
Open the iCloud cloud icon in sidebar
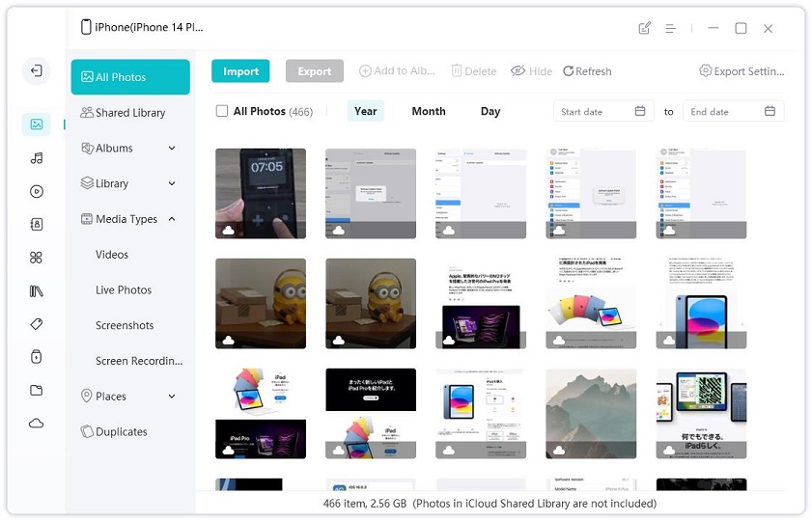click(37, 424)
